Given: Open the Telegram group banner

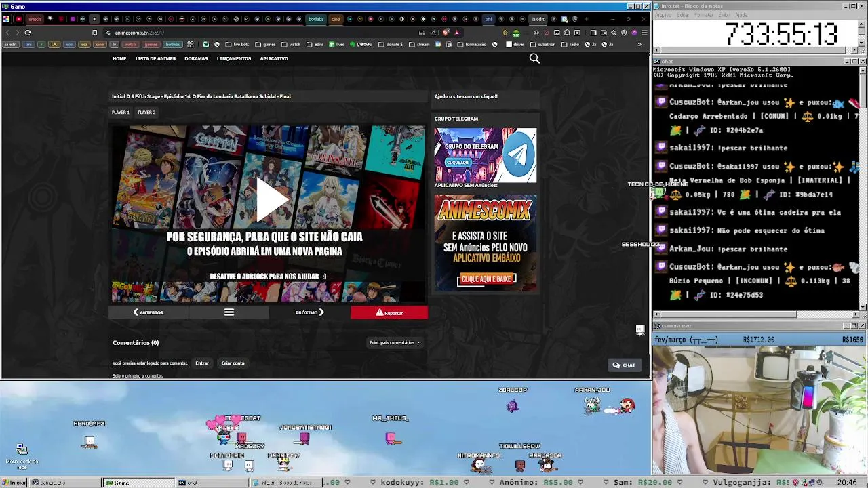Looking at the screenshot, I should 486,155.
